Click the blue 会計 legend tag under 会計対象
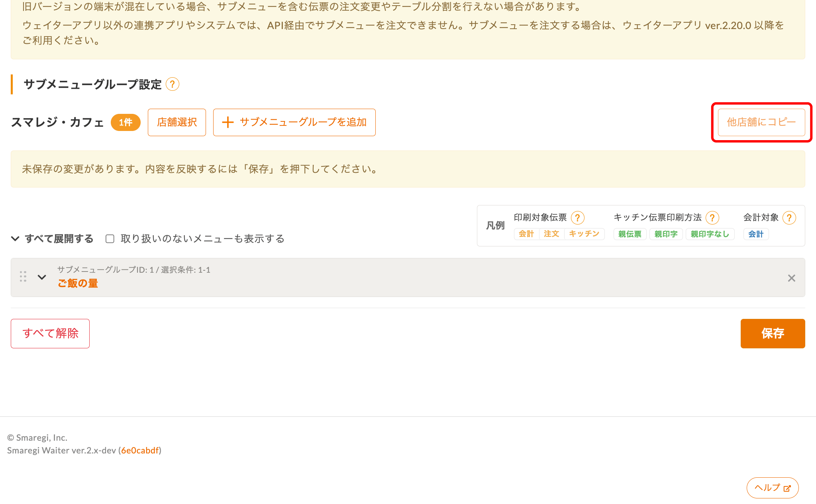This screenshot has width=816, height=504. pos(756,234)
